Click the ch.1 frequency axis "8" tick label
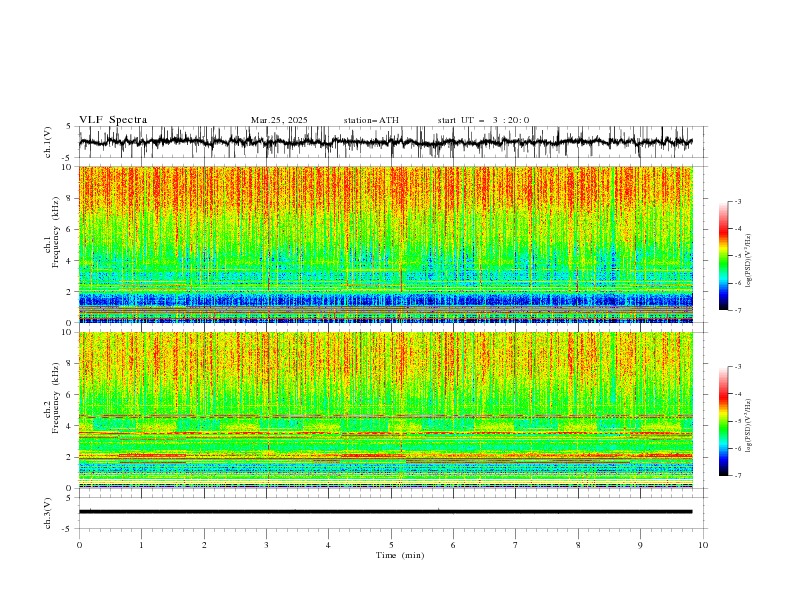Image resolution: width=792 pixels, height=612 pixels. pyautogui.click(x=71, y=198)
